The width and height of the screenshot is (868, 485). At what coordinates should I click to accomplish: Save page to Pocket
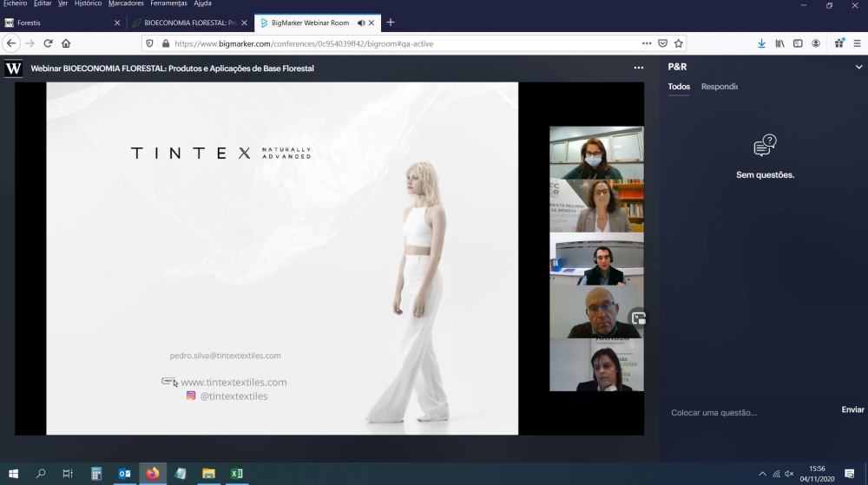(662, 43)
